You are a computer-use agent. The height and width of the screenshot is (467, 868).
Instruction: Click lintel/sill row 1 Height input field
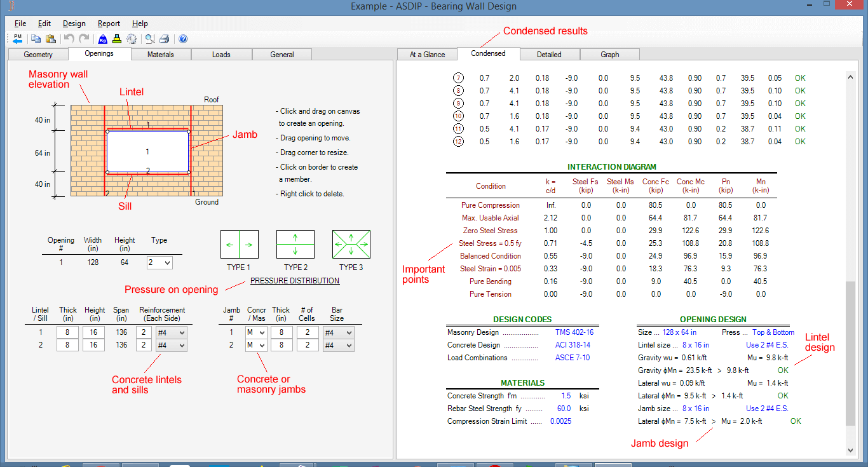click(94, 332)
